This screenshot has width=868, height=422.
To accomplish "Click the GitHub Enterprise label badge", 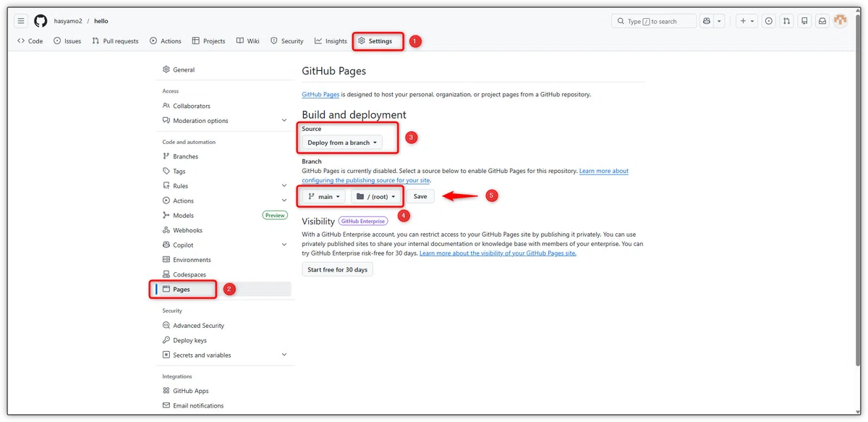I will (x=363, y=221).
